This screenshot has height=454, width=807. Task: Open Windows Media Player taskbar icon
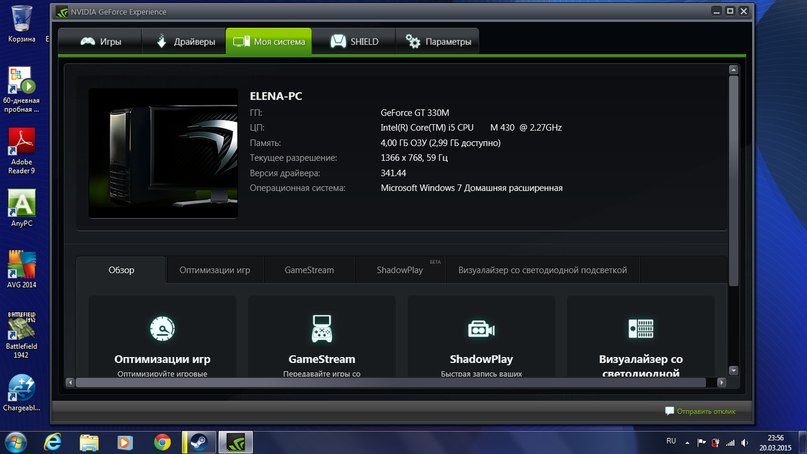click(x=125, y=442)
